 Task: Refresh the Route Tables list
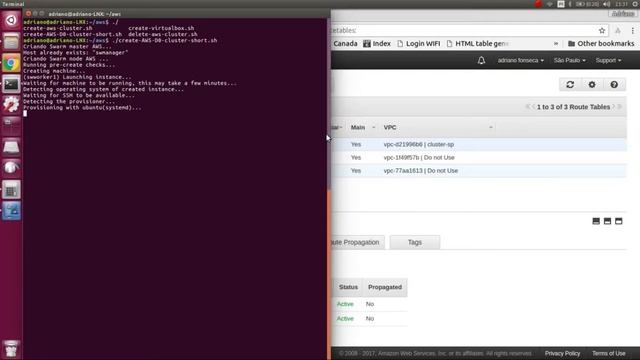[x=570, y=84]
